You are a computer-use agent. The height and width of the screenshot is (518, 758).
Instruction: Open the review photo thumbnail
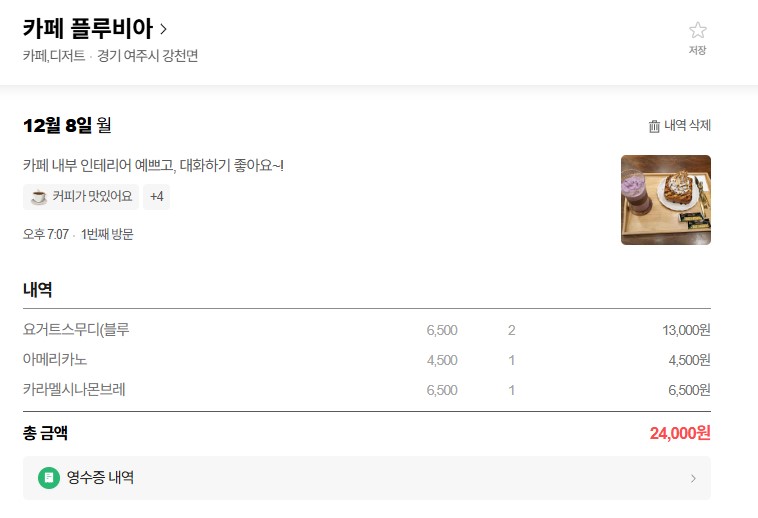coord(665,200)
